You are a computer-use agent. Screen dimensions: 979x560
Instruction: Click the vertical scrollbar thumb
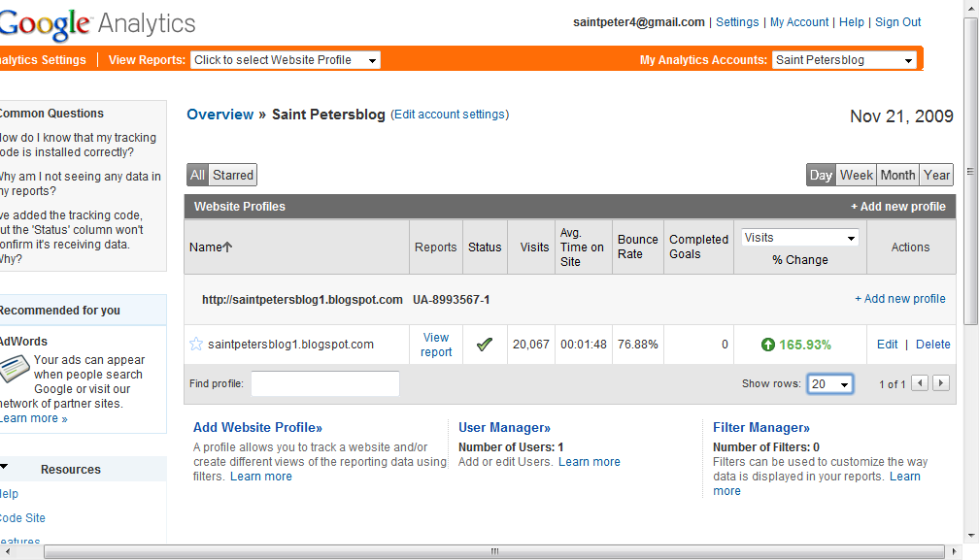(x=970, y=172)
